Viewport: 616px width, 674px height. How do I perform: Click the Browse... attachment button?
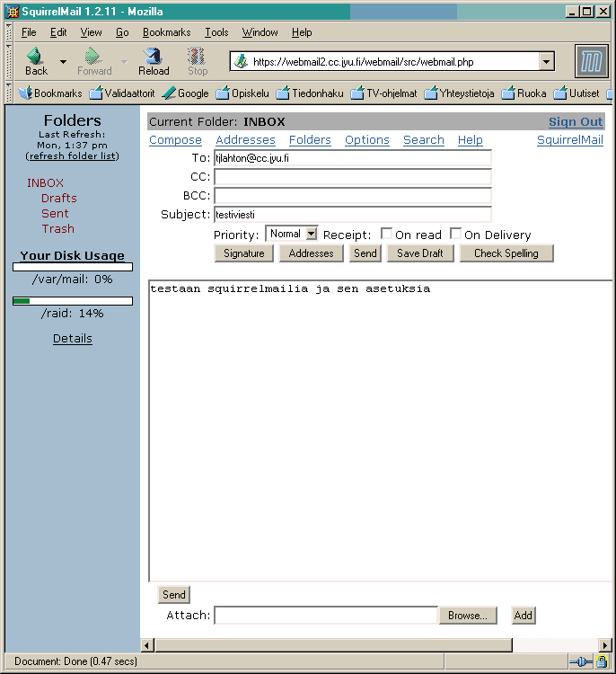coord(468,616)
